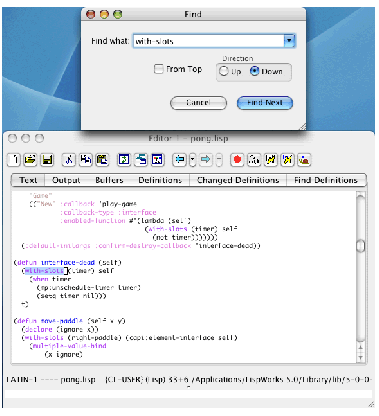Go back with the blue left arrow icon
The width and height of the screenshot is (379, 416).
click(180, 160)
